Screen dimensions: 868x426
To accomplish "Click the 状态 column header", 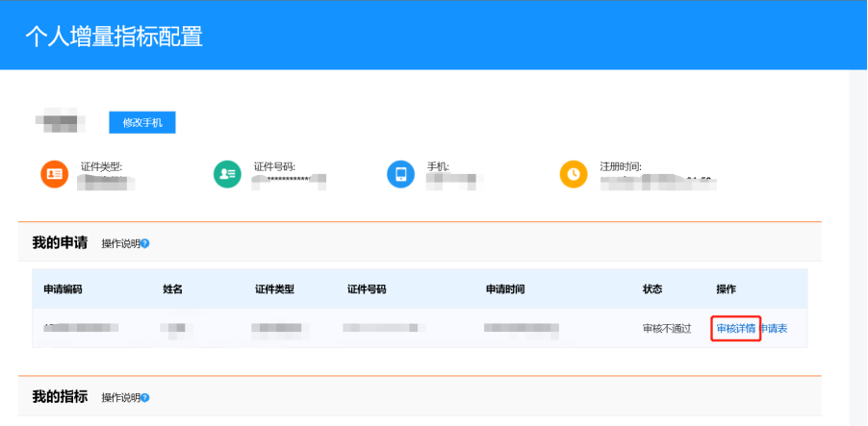I will 652,289.
